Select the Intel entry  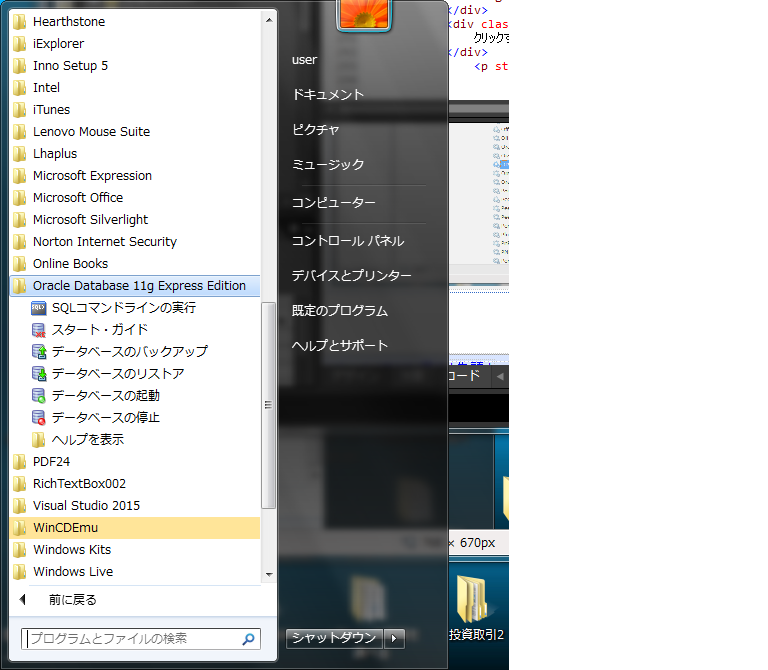tap(135, 88)
